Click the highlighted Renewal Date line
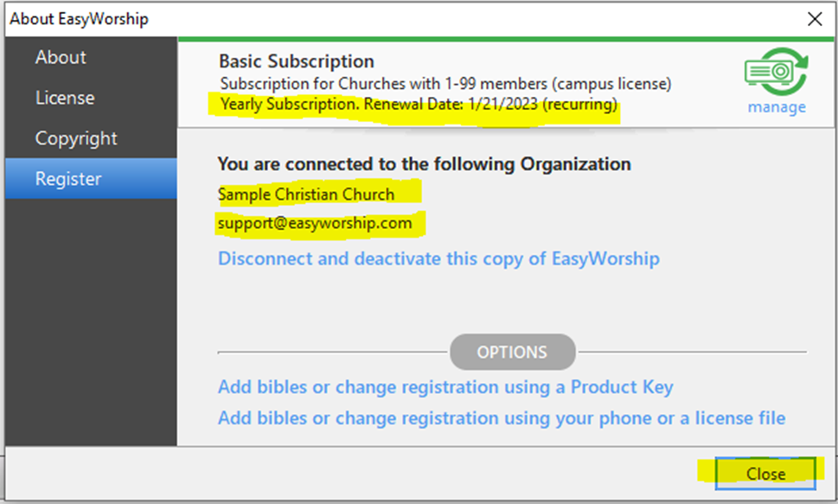Screen dimensions: 838x504 pyautogui.click(x=419, y=105)
